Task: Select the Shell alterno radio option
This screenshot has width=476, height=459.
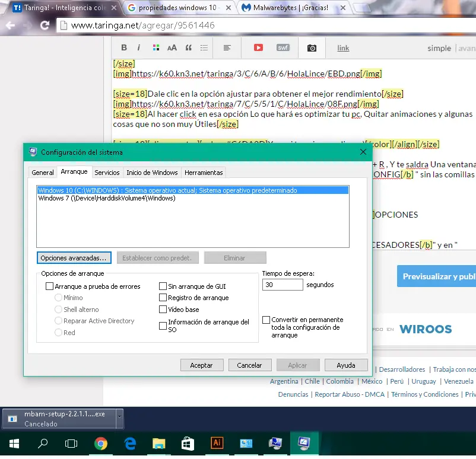Action: (x=58, y=310)
